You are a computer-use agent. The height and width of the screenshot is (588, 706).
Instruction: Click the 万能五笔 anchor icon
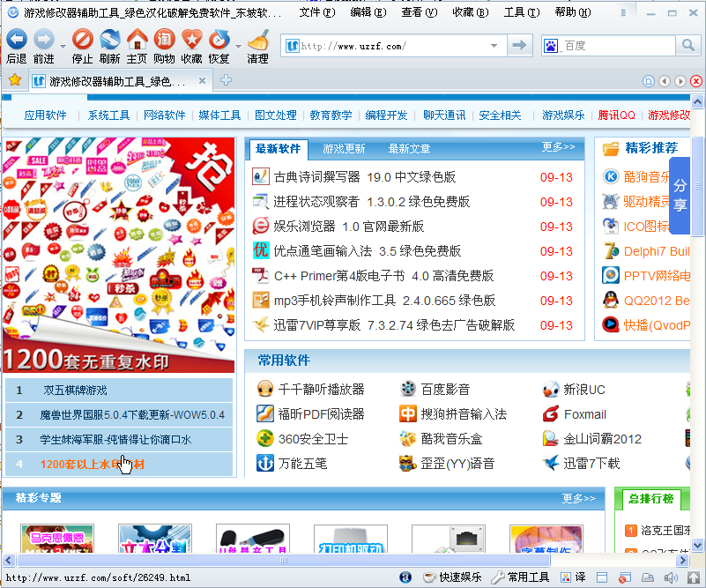(264, 464)
